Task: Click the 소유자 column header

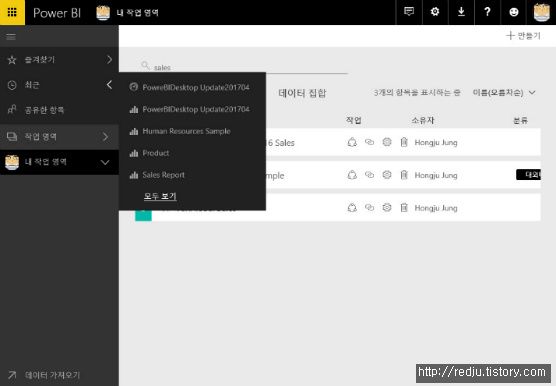Action: click(423, 120)
